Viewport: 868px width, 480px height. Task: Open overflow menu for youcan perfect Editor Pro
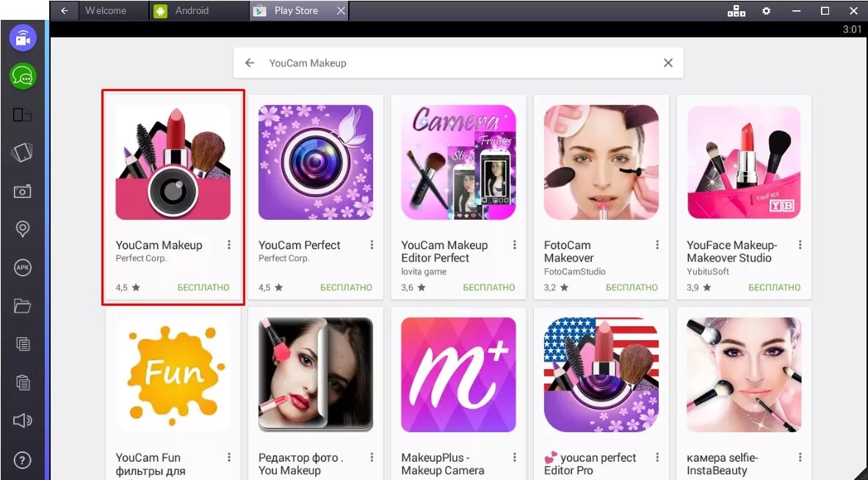pyautogui.click(x=658, y=457)
